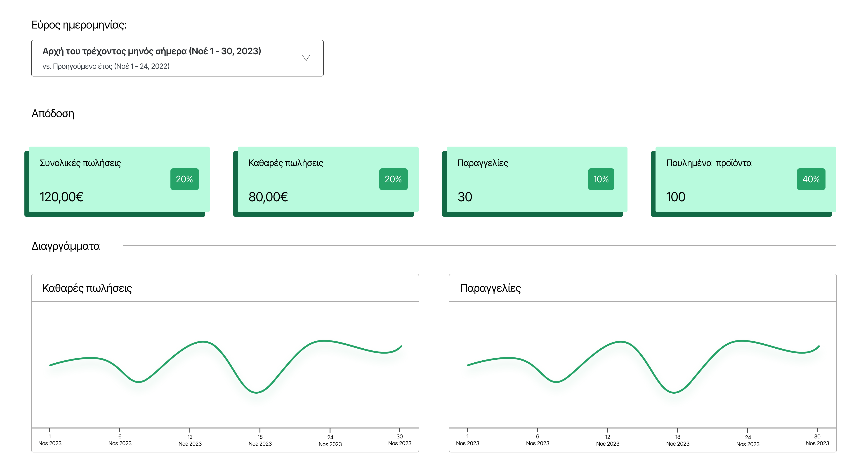
Task: Click the 40% badge on Πουλημένα προϊόντα
Action: [811, 179]
